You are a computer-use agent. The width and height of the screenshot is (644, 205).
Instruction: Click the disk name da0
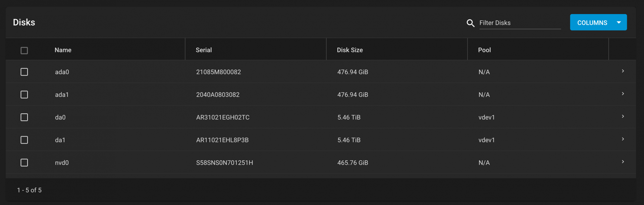pos(60,117)
